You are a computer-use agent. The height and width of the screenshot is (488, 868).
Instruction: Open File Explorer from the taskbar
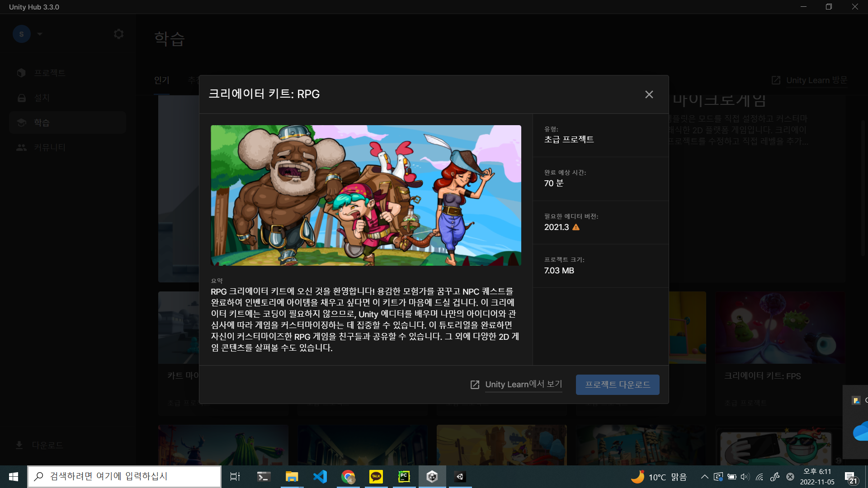[292, 477]
